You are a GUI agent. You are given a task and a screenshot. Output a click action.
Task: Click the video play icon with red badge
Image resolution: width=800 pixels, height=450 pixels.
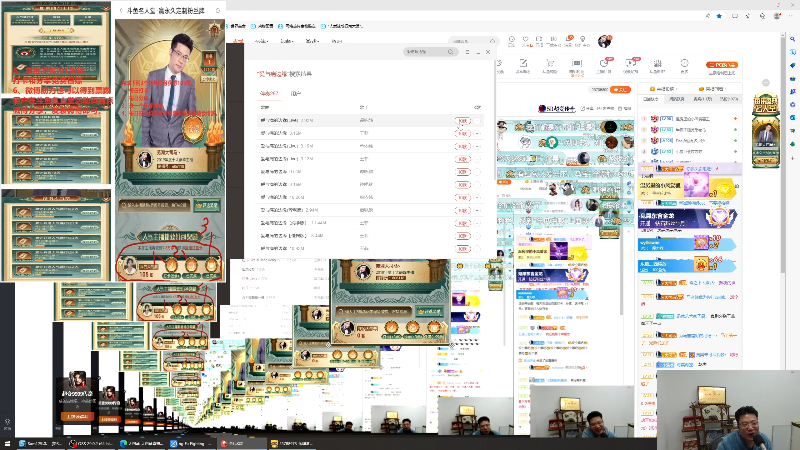(x=631, y=65)
